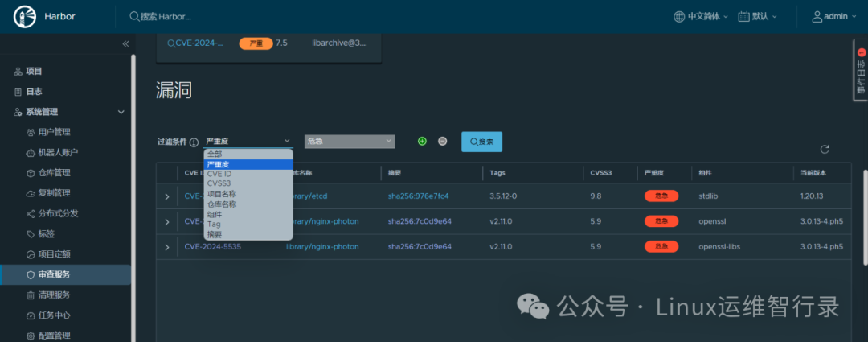Select CVSS3 option in filter list
This screenshot has width=868, height=342.
[248, 184]
